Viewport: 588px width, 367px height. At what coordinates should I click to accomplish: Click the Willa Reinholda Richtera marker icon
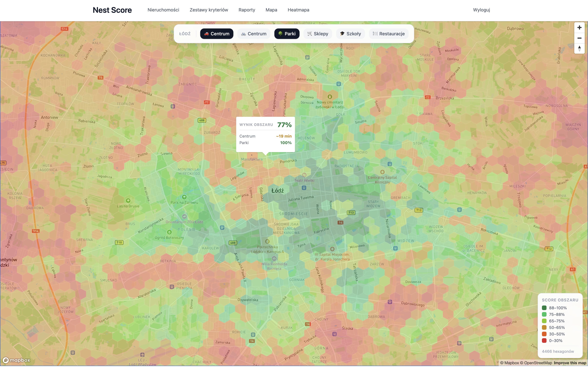pyautogui.click(x=274, y=259)
